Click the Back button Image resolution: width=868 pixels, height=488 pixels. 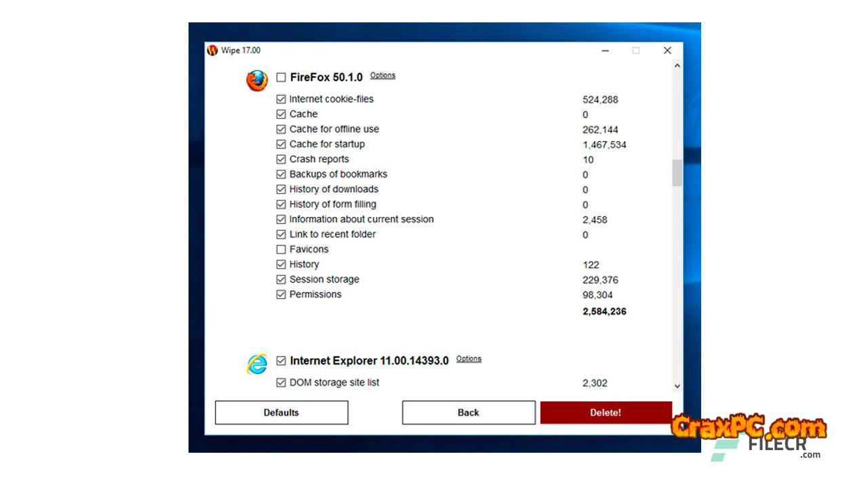click(x=469, y=412)
